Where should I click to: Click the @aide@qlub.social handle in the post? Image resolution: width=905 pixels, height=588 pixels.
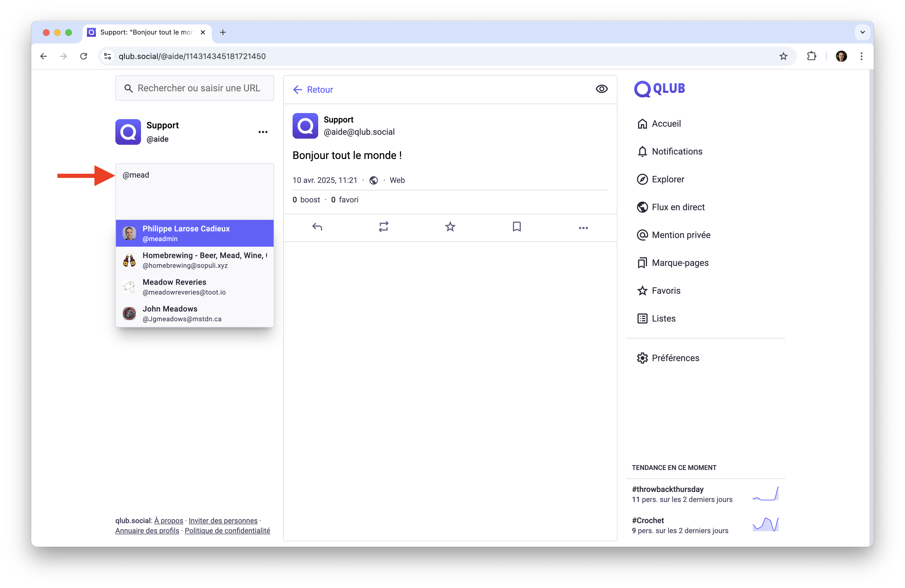359,132
